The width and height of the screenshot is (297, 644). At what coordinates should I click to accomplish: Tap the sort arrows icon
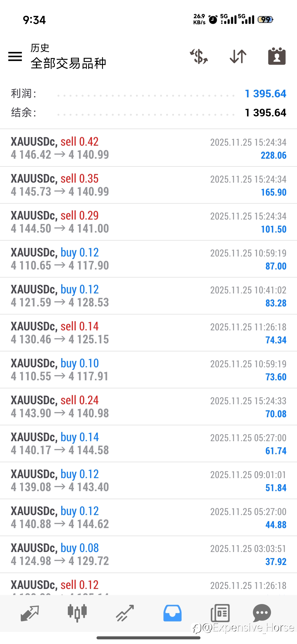coord(238,56)
